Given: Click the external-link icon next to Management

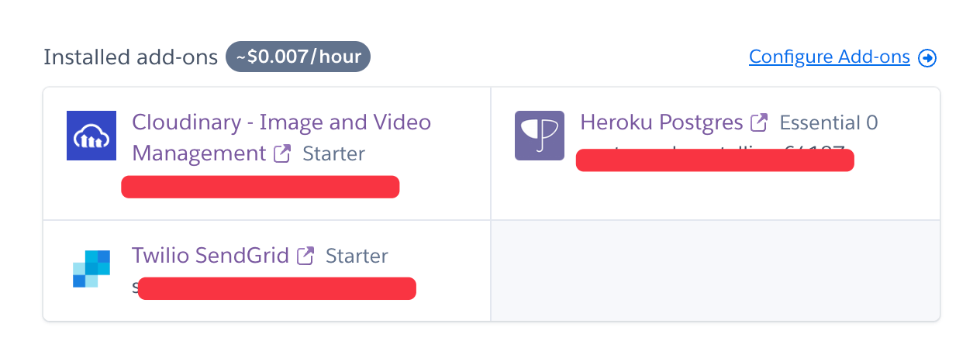Looking at the screenshot, I should point(282,153).
